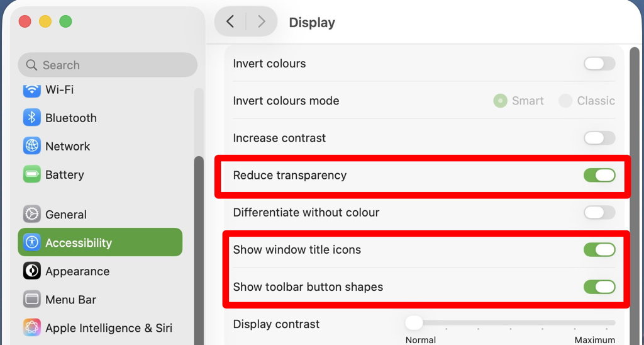The height and width of the screenshot is (345, 644).
Task: Click the Menu Bar sidebar icon
Action: (x=32, y=300)
